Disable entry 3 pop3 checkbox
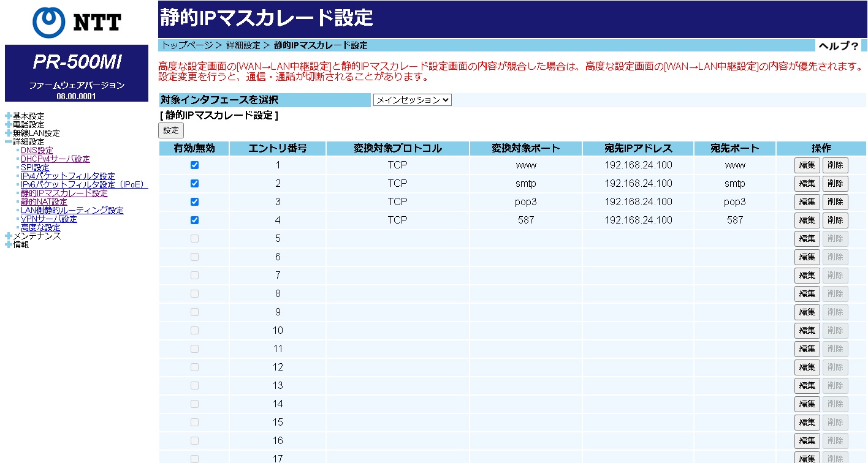 [x=194, y=201]
